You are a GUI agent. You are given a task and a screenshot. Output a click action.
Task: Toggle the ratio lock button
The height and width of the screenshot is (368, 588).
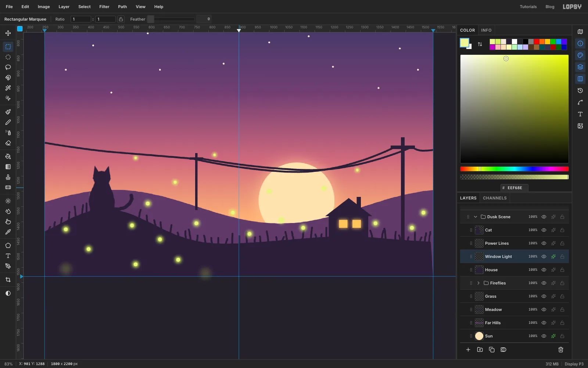pos(121,19)
